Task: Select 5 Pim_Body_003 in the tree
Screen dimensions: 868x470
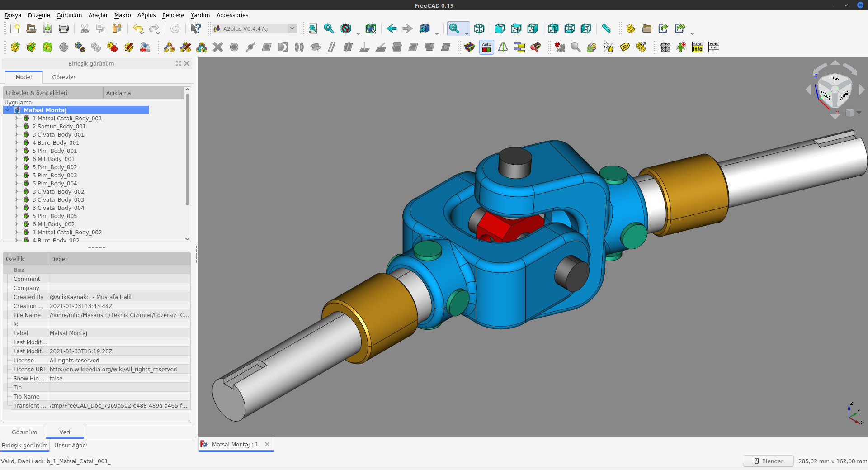Action: pyautogui.click(x=55, y=175)
